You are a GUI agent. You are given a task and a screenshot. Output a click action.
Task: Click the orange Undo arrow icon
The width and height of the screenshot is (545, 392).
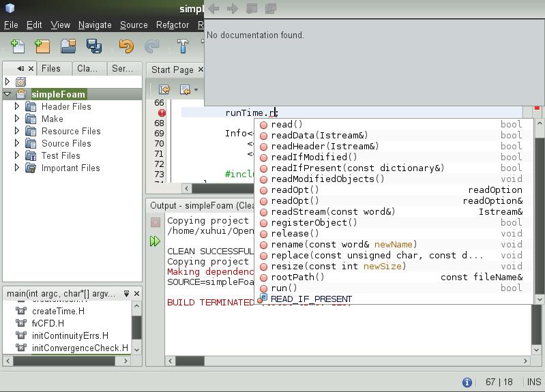[126, 46]
